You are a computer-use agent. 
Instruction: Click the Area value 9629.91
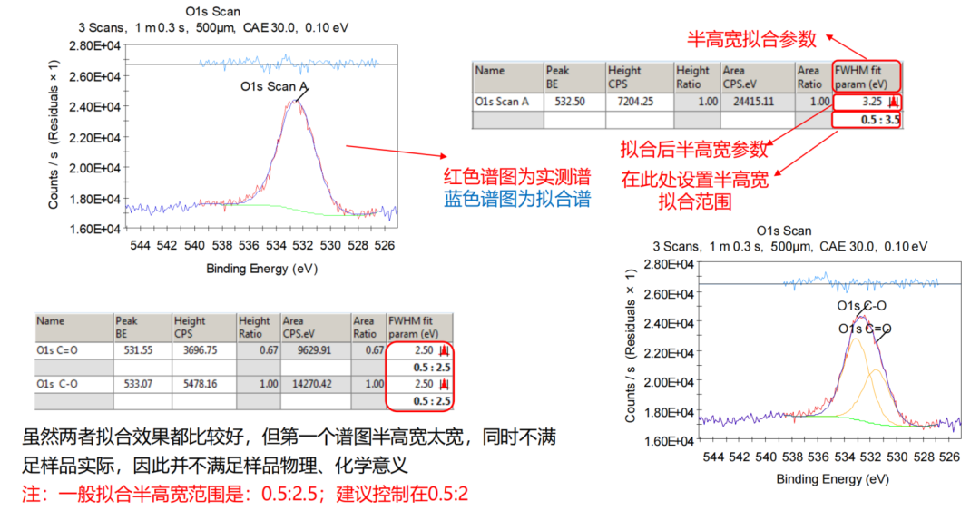coord(315,351)
